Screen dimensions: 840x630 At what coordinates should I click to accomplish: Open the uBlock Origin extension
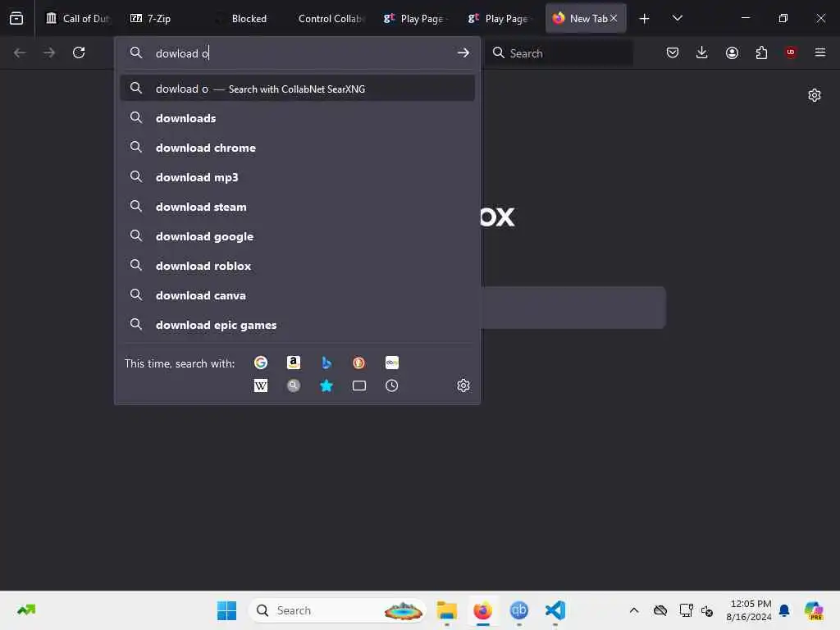(791, 52)
